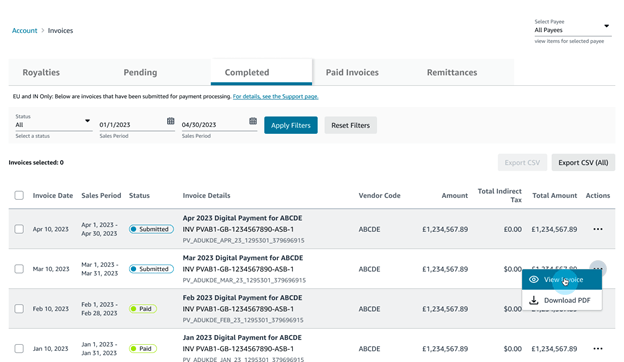Click the £0.00 indirect tax value
Viewport: 624px width, 362px height.
coord(513,229)
